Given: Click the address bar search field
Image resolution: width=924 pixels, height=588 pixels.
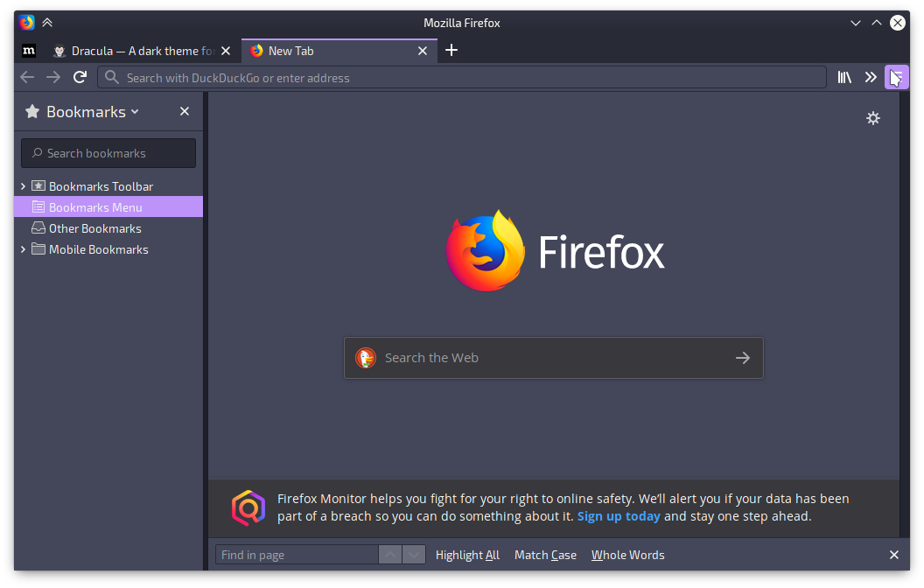Looking at the screenshot, I should click(461, 78).
